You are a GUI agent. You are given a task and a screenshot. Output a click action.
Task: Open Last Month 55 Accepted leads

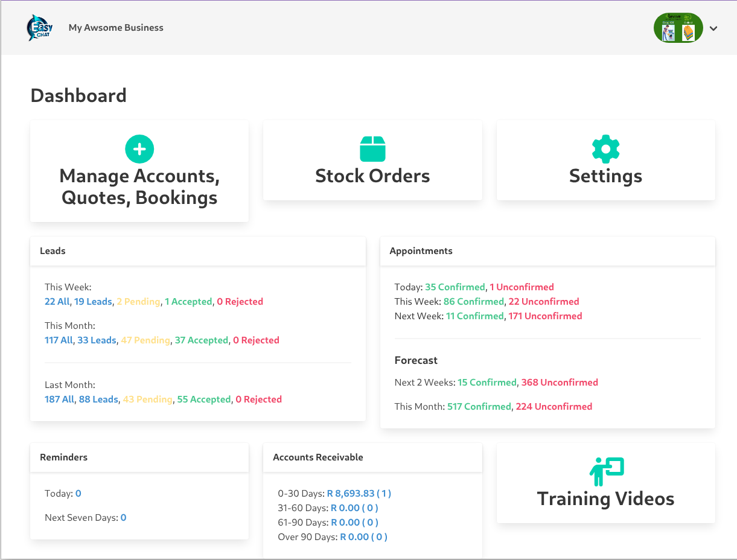204,399
